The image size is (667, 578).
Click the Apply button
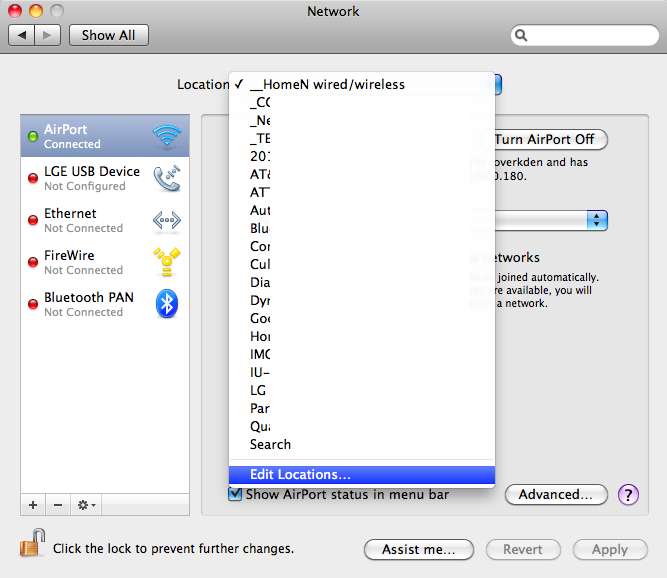[610, 550]
